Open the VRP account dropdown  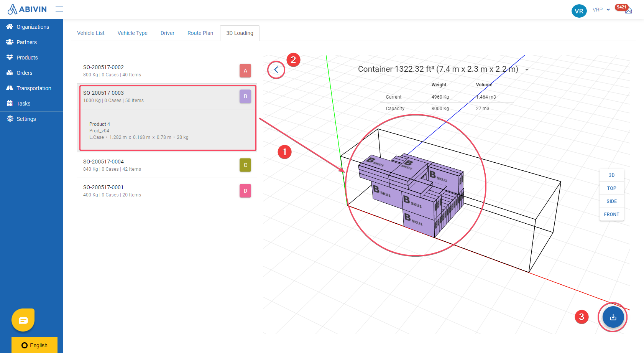(601, 10)
